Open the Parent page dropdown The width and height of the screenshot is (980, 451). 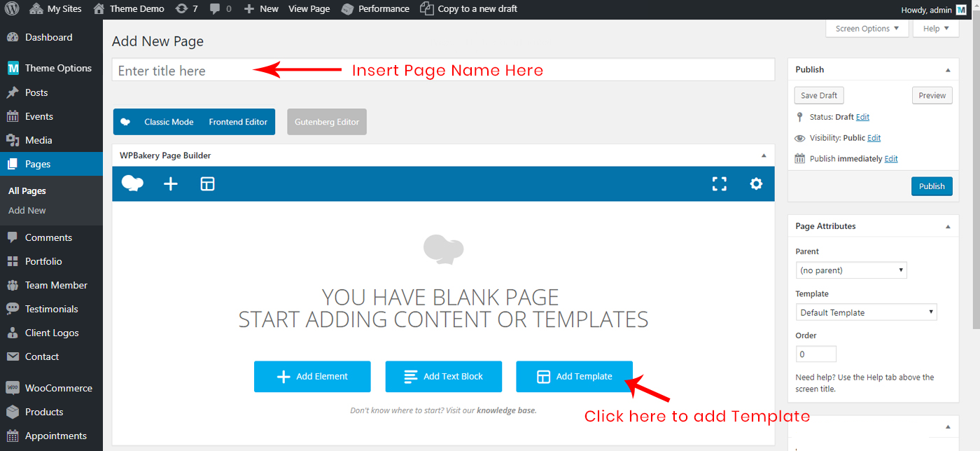(x=851, y=270)
